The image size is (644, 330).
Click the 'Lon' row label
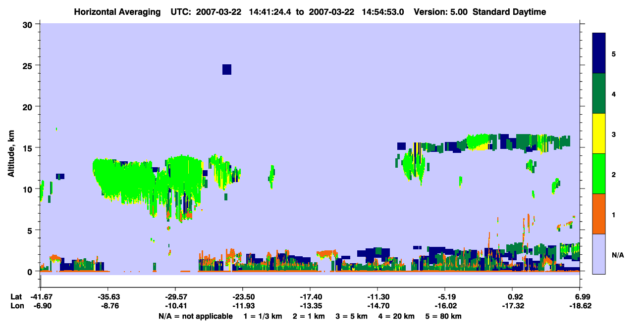coord(16,306)
